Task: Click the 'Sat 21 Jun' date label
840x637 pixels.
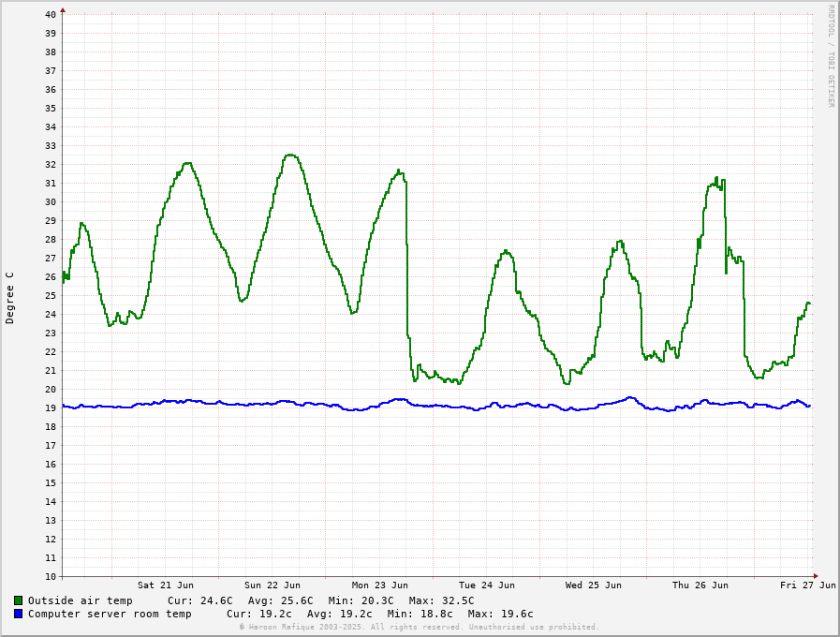Action: tap(166, 585)
